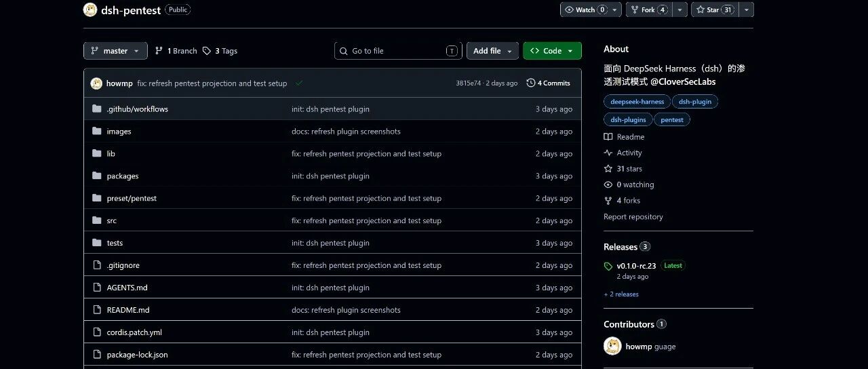Open the packages folder
Viewport: 868px width, 369px height.
[x=122, y=176]
